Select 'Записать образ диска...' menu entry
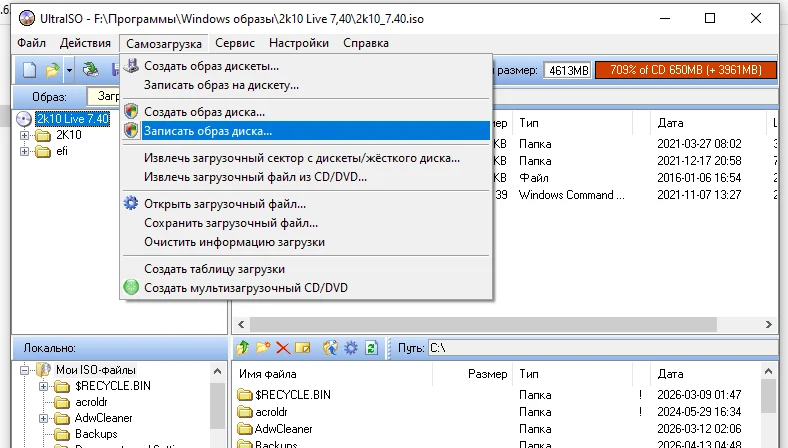The width and height of the screenshot is (788, 448). pos(207,130)
